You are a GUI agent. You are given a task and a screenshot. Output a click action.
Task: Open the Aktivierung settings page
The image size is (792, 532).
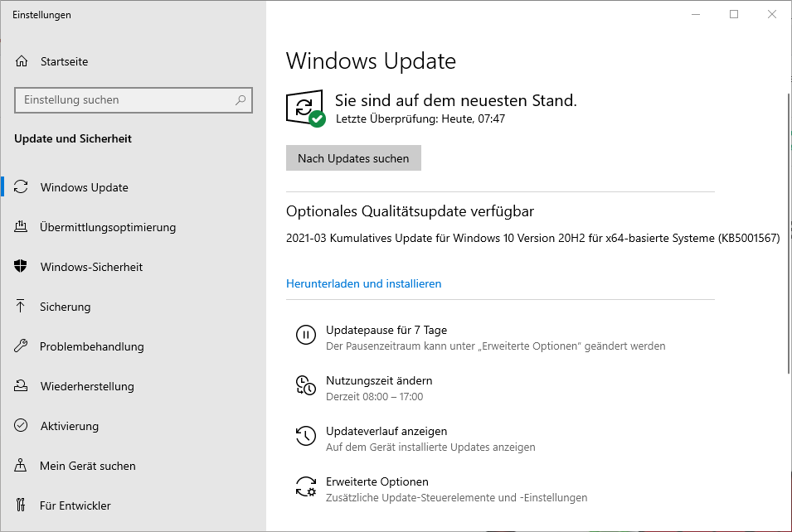(x=69, y=426)
